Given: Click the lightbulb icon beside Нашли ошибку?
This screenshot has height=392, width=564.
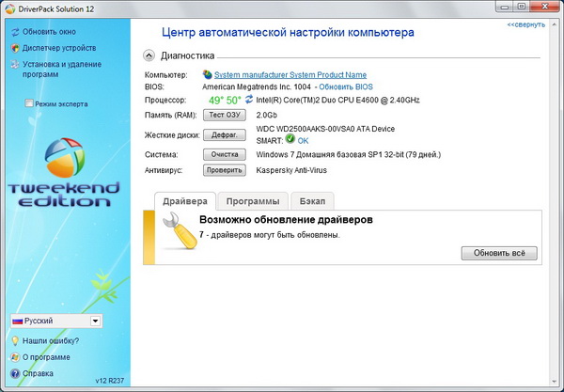Looking at the screenshot, I should pos(14,340).
